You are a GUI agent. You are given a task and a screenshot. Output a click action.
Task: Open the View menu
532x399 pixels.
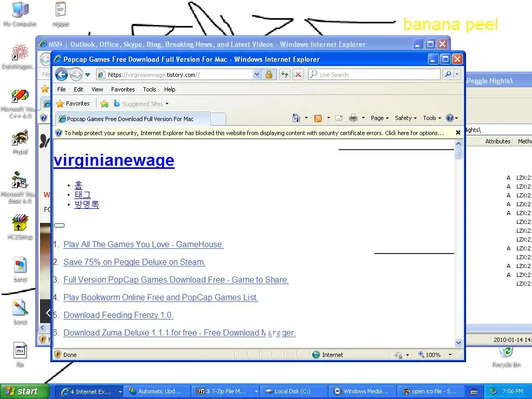[97, 89]
